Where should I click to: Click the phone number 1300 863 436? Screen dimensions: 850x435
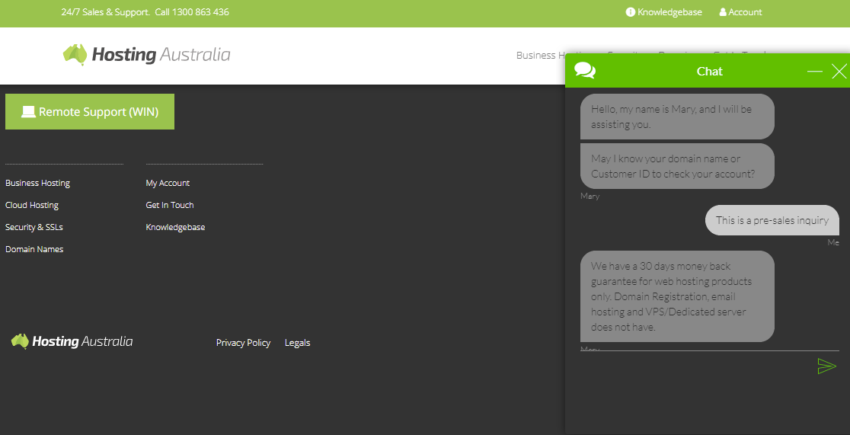point(200,12)
